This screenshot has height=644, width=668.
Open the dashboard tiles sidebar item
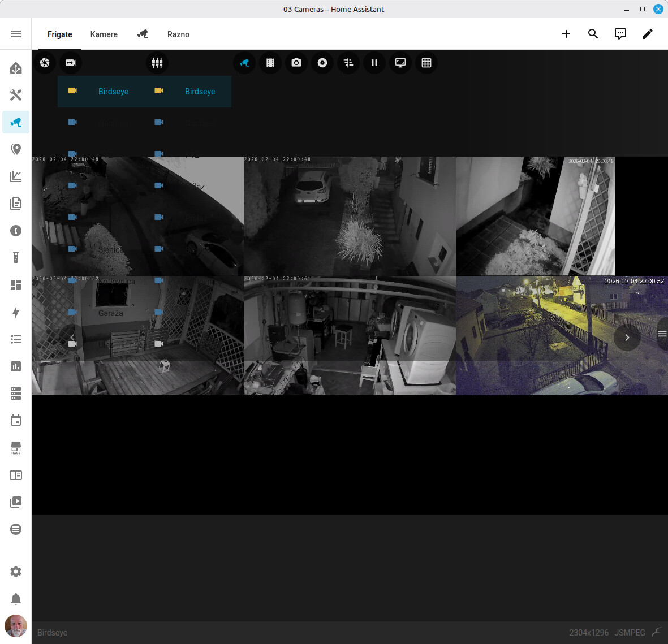pyautogui.click(x=16, y=285)
